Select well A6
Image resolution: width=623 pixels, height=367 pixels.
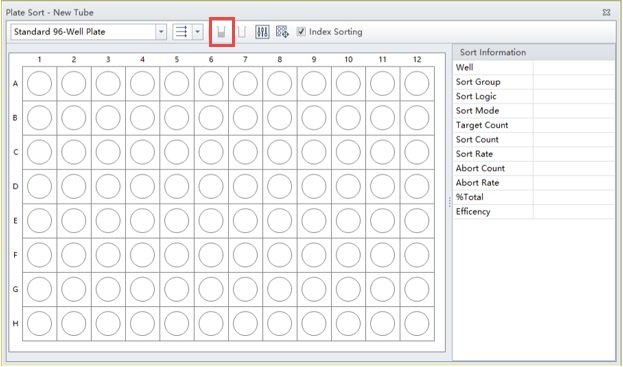click(211, 83)
